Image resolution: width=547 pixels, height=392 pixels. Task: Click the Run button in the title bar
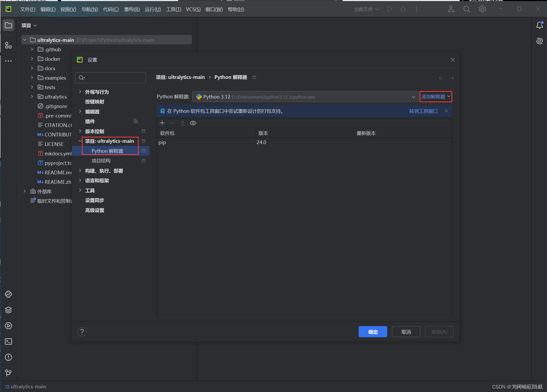390,9
